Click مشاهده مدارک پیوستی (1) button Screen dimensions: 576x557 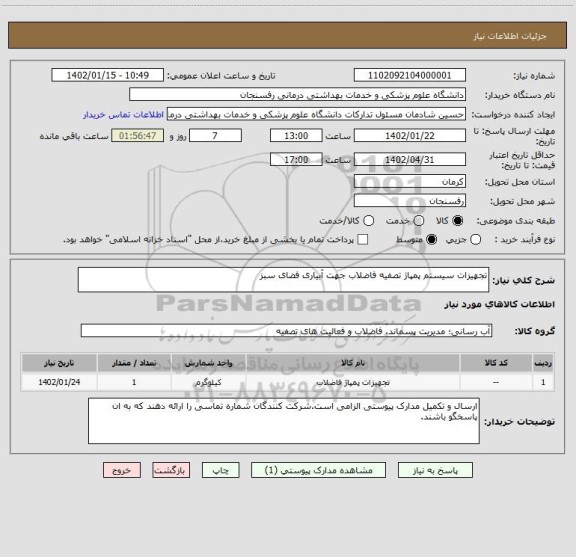[318, 470]
